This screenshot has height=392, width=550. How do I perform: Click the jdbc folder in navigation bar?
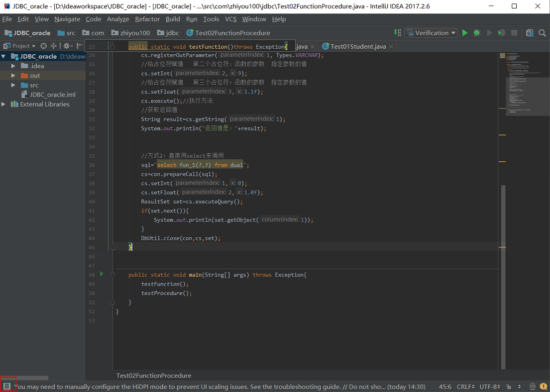(x=168, y=33)
